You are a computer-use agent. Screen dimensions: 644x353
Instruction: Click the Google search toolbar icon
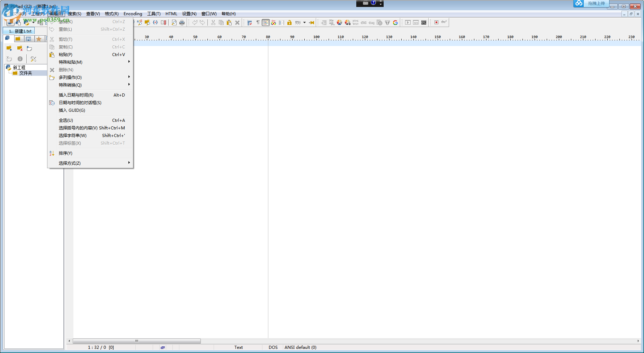[395, 22]
